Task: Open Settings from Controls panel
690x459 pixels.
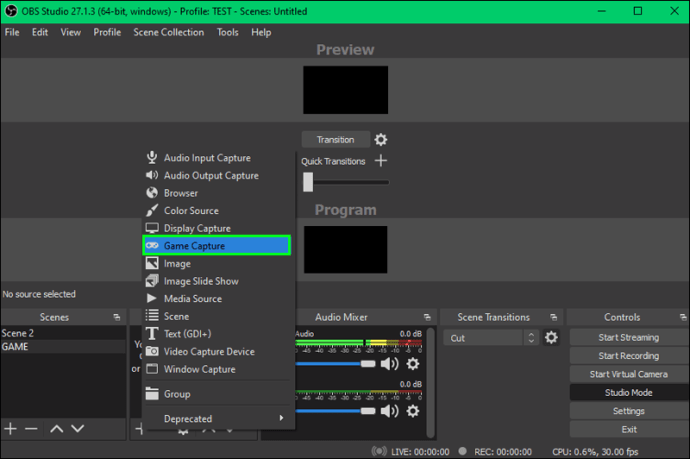Action: pyautogui.click(x=629, y=411)
